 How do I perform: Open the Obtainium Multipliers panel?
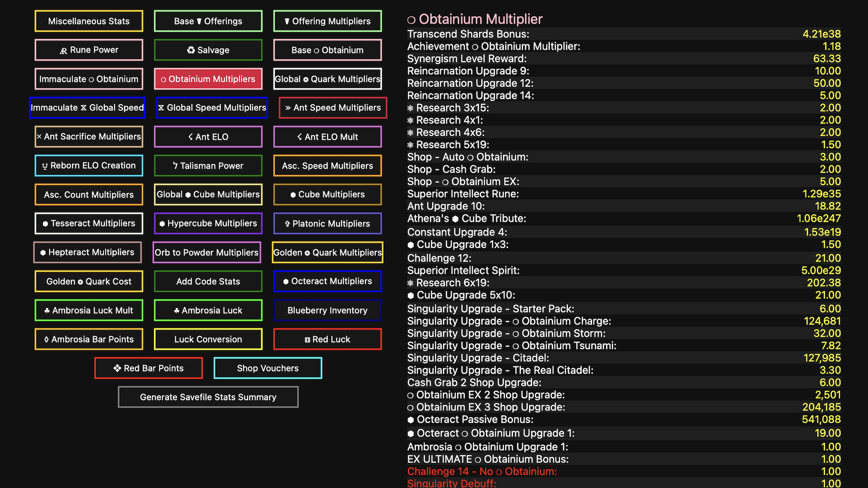tap(208, 79)
